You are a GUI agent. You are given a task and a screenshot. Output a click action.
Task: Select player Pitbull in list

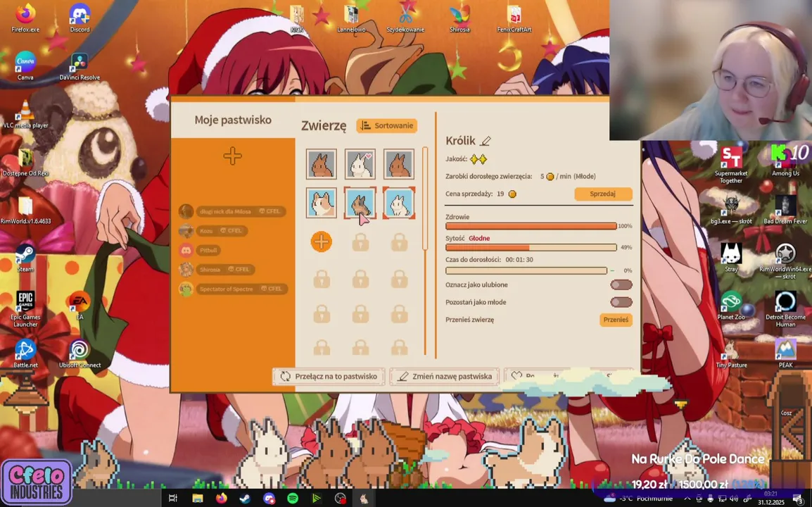(201, 251)
